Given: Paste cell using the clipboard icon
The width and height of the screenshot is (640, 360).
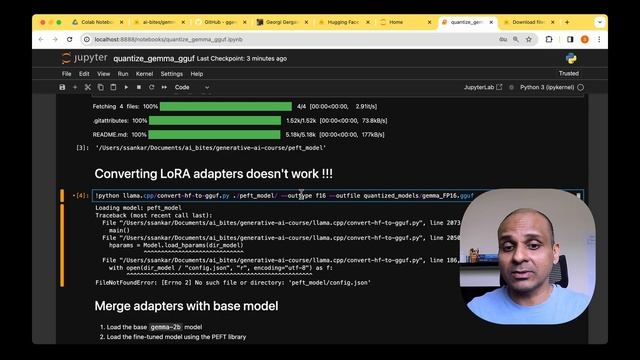Looking at the screenshot, I should pos(113,87).
